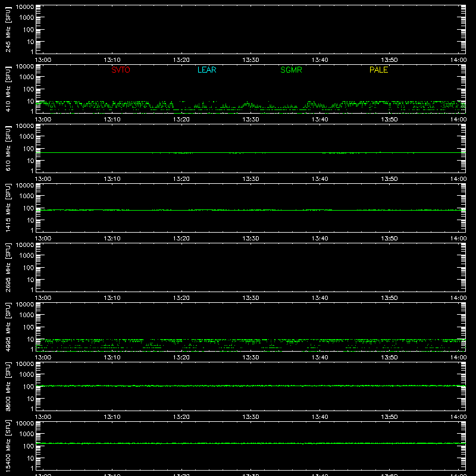This screenshot has width=476, height=476.
Task: Click the scattered green data in 410 MHz plot
Action: pyautogui.click(x=250, y=107)
